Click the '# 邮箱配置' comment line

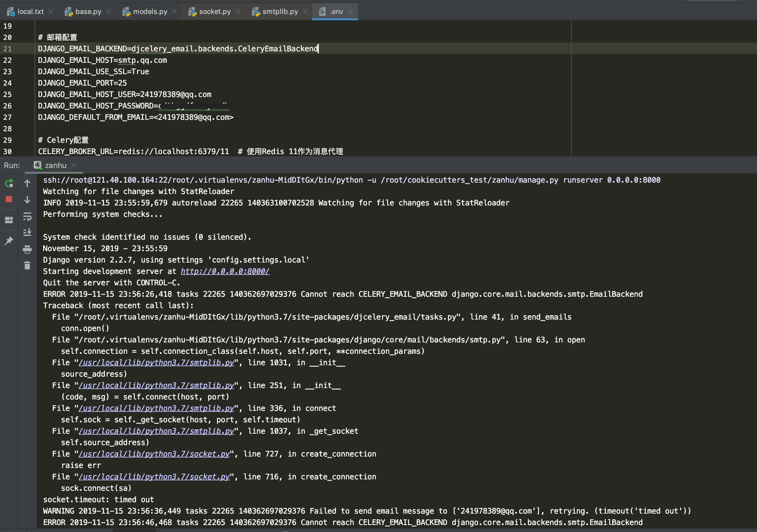coord(58,37)
